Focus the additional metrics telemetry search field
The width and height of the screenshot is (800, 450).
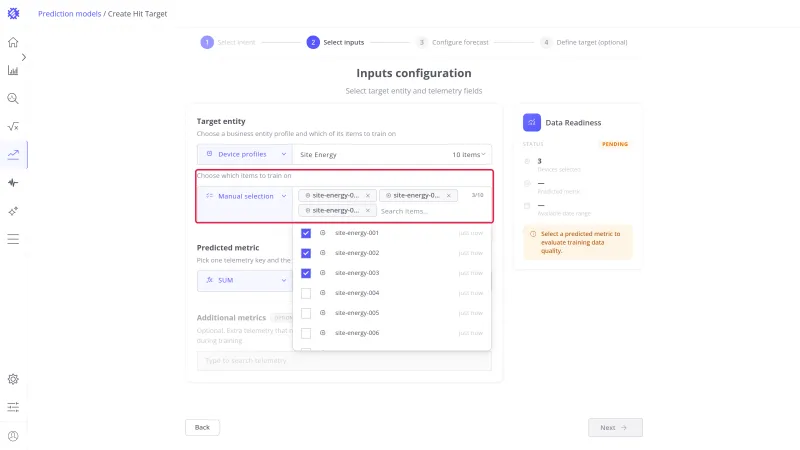[x=344, y=361]
